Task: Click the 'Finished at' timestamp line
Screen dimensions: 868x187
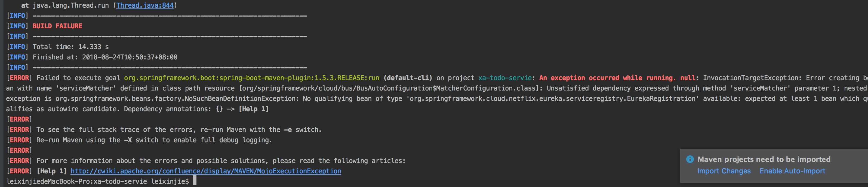Action: pos(105,58)
